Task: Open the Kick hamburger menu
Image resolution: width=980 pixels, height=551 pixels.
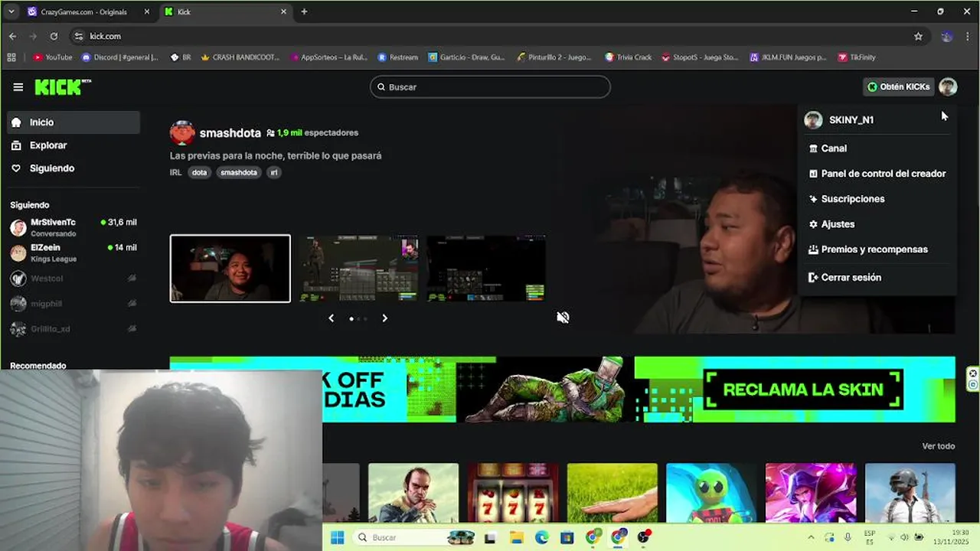Action: [x=18, y=87]
